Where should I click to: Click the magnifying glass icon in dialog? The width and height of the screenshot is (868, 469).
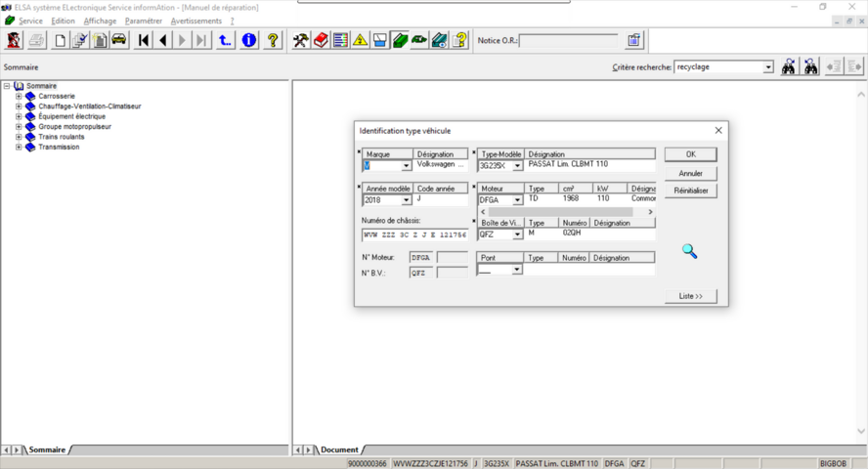[x=690, y=252]
